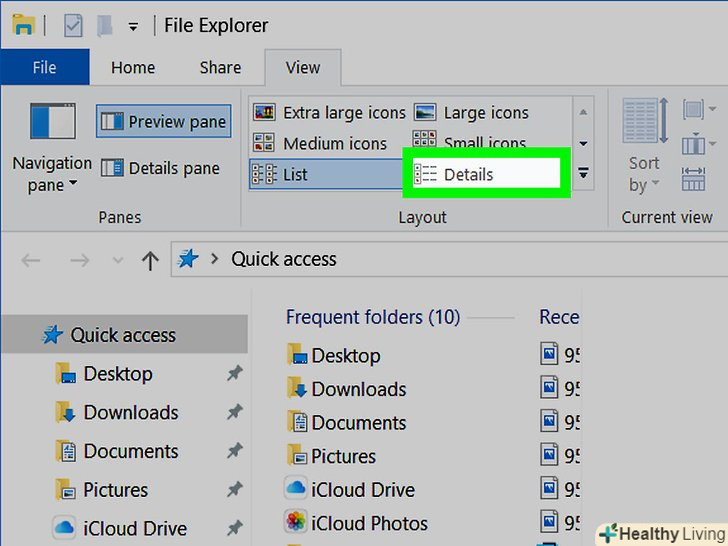
Task: Toggle the Preview pane button
Action: pos(163,121)
